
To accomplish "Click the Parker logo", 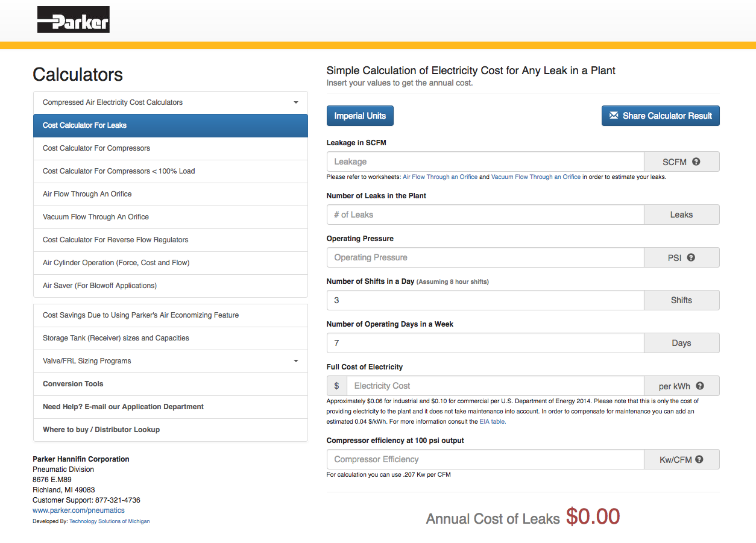I will click(74, 19).
